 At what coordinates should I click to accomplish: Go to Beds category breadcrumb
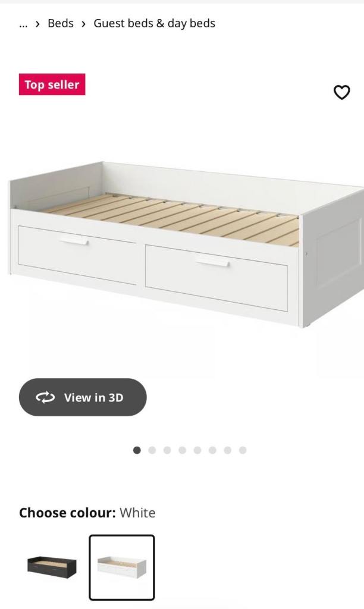pyautogui.click(x=61, y=23)
